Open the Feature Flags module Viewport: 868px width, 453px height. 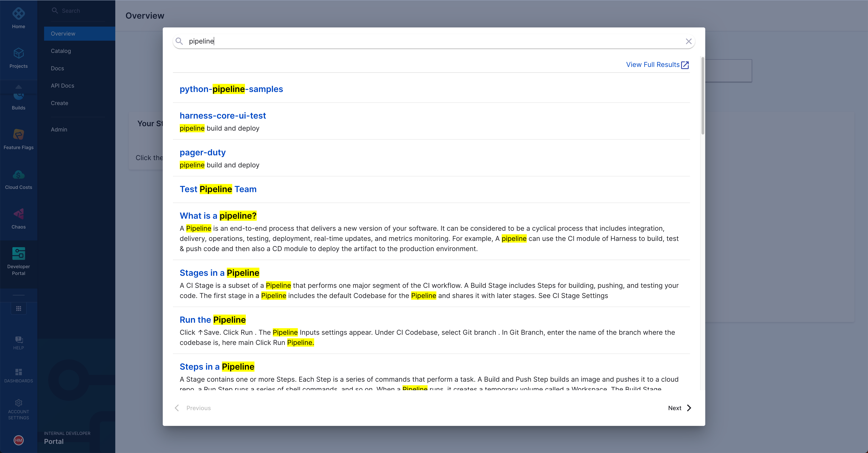click(x=18, y=135)
